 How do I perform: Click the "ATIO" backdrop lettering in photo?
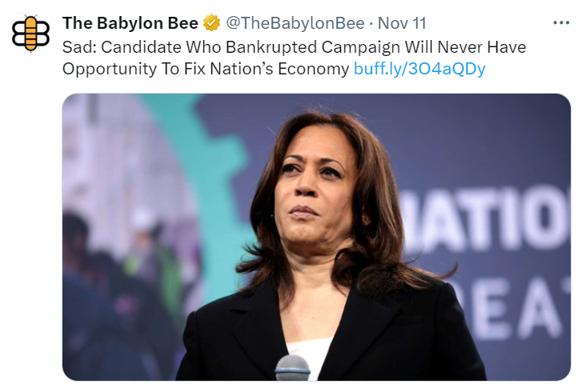(488, 219)
